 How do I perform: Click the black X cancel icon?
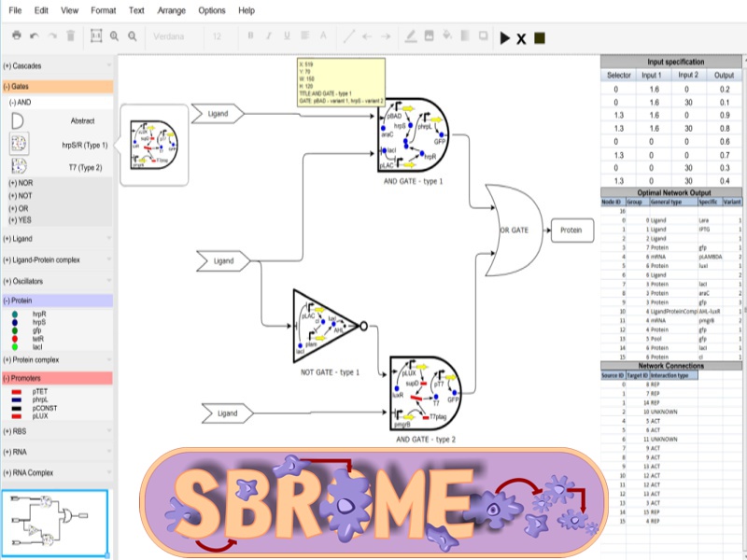pyautogui.click(x=522, y=38)
